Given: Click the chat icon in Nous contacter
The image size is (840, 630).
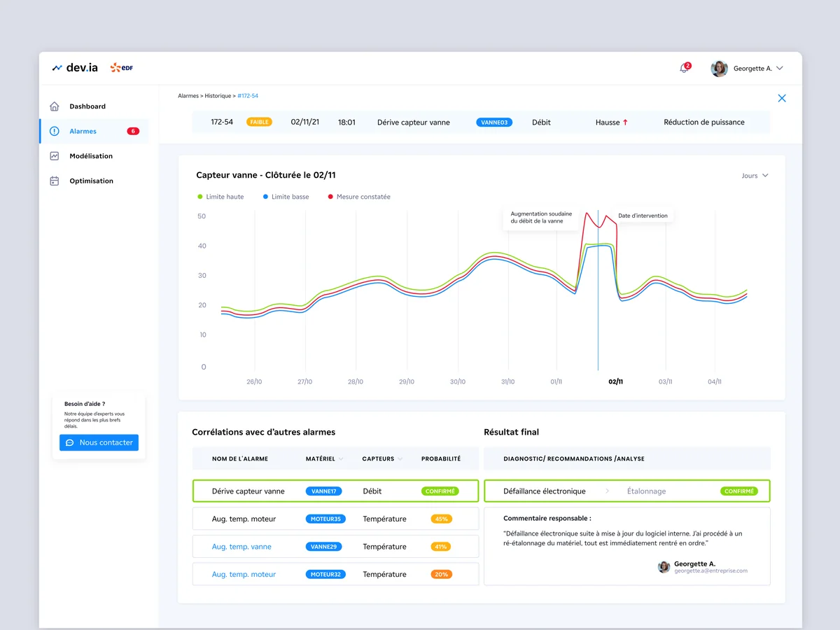Looking at the screenshot, I should pos(70,442).
